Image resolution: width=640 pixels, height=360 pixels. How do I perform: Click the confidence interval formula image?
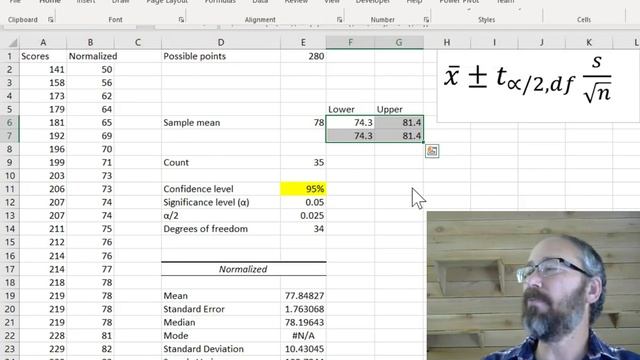click(538, 86)
